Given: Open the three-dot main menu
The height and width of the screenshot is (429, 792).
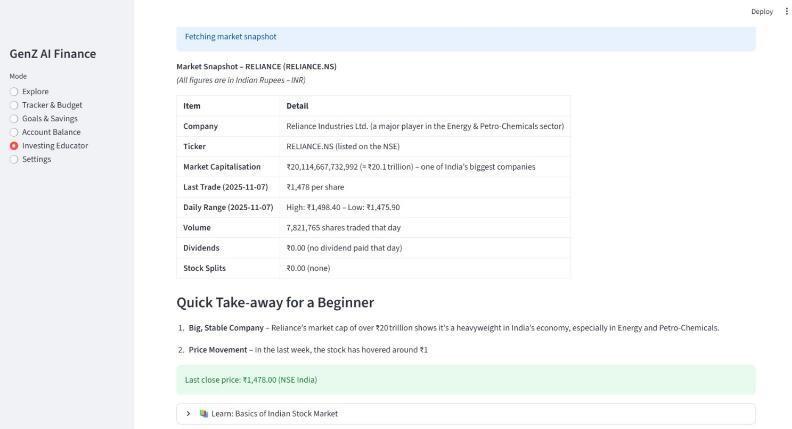Looking at the screenshot, I should 786,11.
